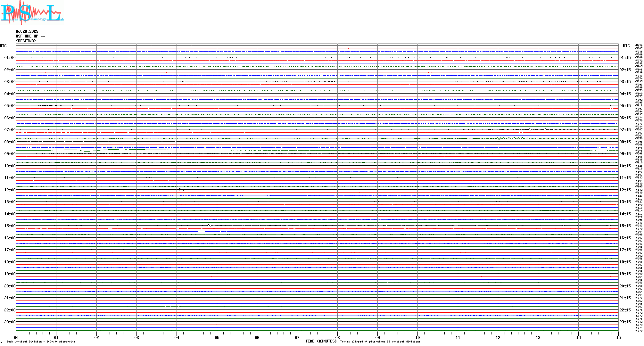Image resolution: width=644 pixels, height=346 pixels.
Task: Click the UTC label at top left
Action: tap(3, 46)
